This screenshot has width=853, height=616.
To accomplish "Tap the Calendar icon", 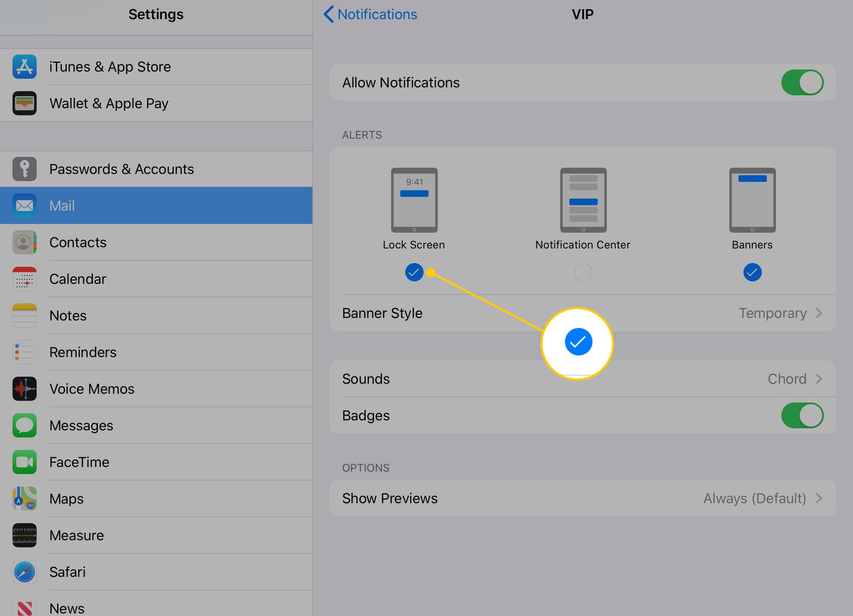I will click(25, 279).
